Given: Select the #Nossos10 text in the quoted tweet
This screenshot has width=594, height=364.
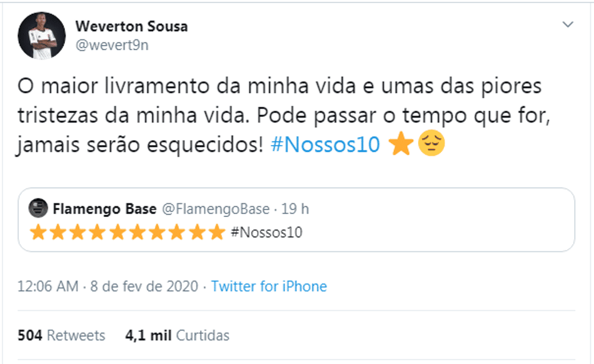Looking at the screenshot, I should [267, 233].
